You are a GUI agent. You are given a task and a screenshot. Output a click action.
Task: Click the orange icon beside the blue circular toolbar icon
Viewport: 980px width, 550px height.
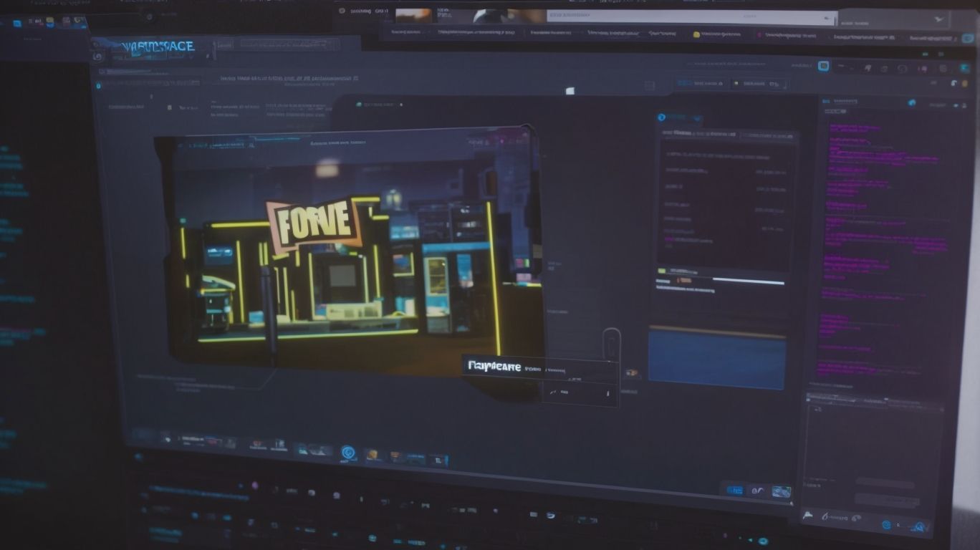point(372,455)
